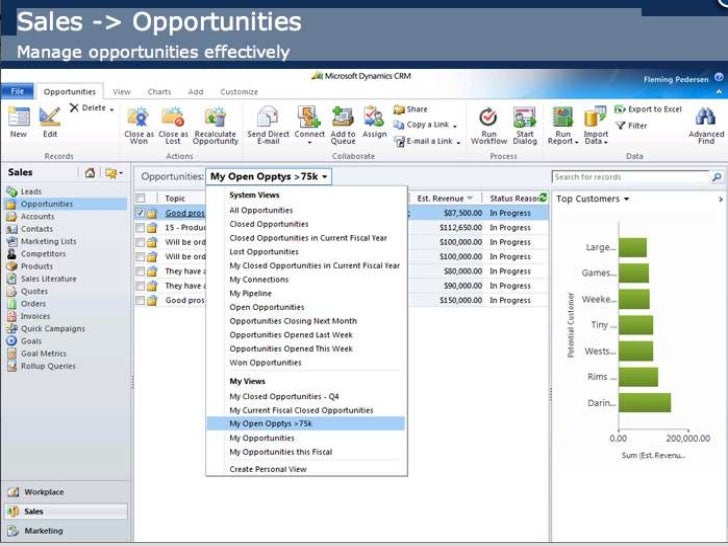Click the Darin... chart bar

coord(644,403)
